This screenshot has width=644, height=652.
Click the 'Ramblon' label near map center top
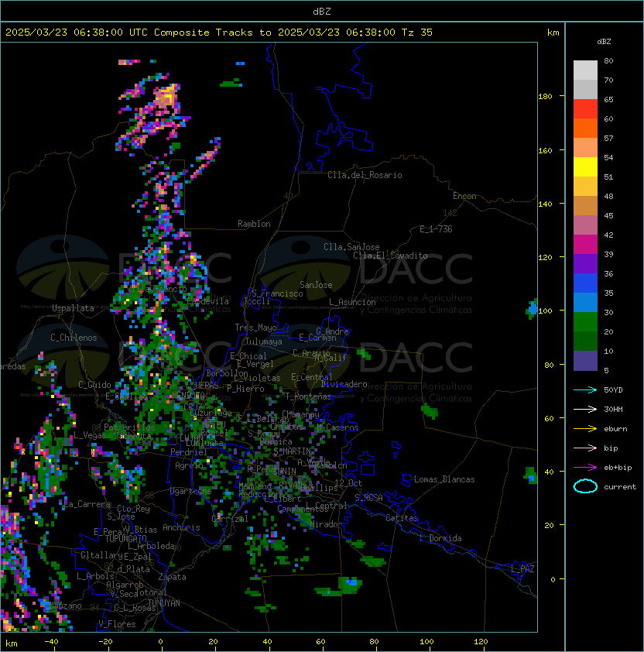[x=254, y=224]
